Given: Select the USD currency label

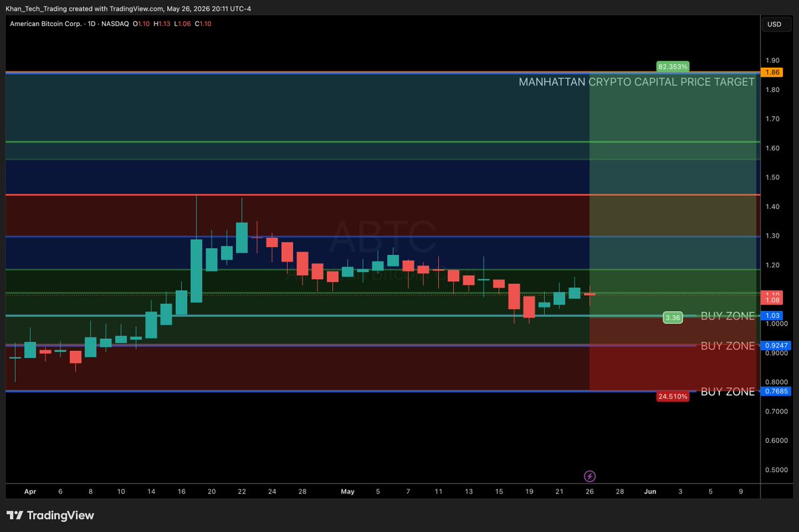Looking at the screenshot, I should [x=774, y=24].
